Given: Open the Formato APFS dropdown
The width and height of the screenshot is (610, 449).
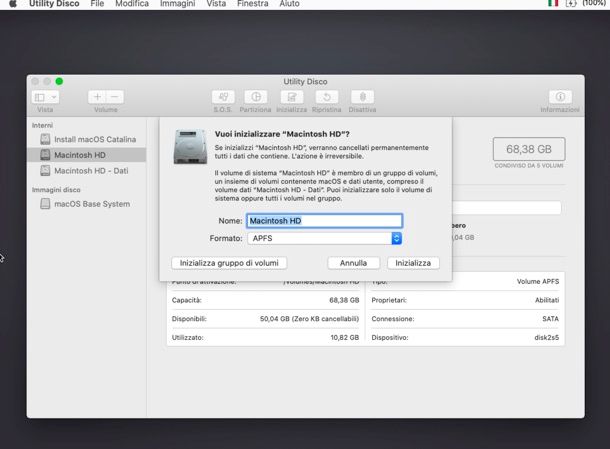Looking at the screenshot, I should click(x=324, y=238).
